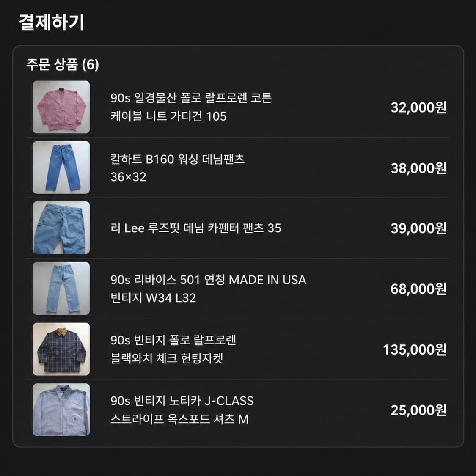Click the plaid hunting jacket thumbnail

coord(61,349)
